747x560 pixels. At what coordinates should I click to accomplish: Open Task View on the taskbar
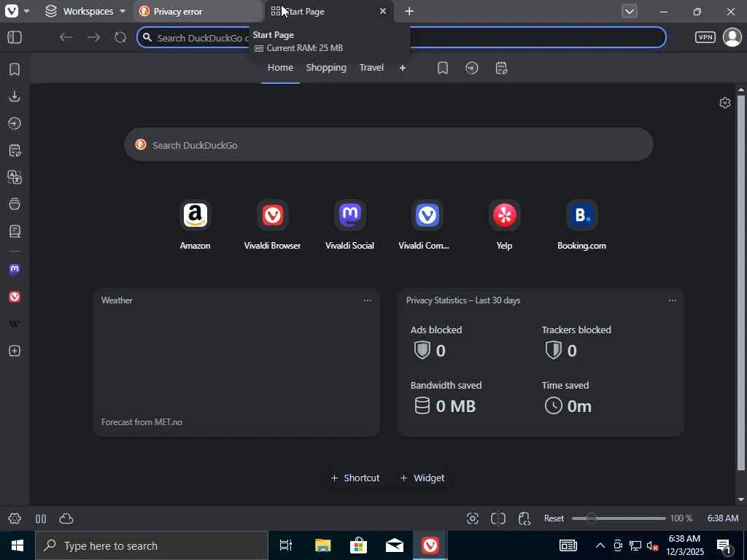click(286, 545)
